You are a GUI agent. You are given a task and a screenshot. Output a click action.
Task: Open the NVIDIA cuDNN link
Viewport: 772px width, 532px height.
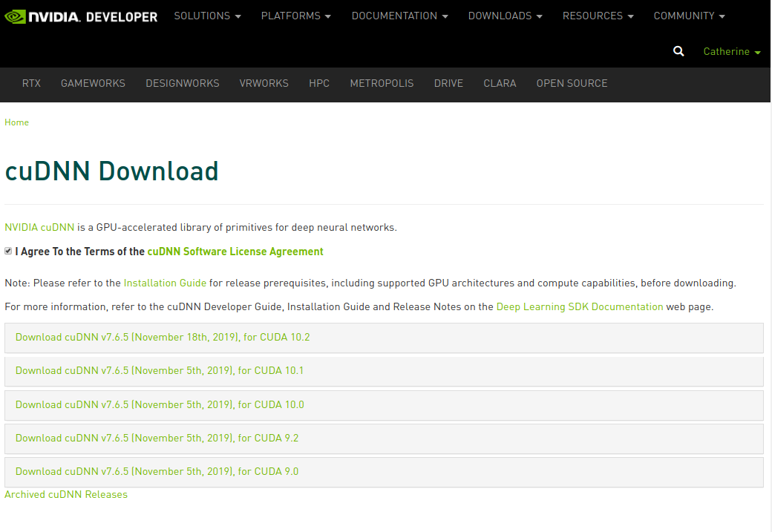[39, 227]
